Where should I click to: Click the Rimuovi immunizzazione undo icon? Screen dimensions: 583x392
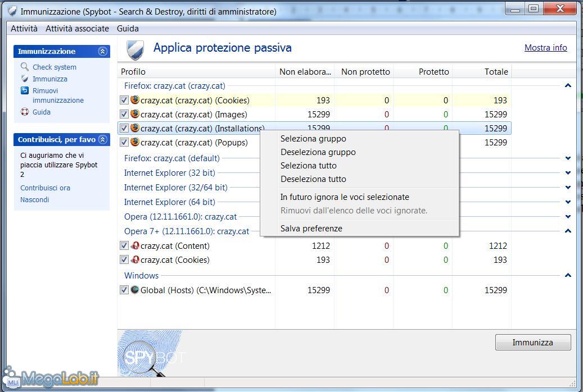click(x=25, y=90)
